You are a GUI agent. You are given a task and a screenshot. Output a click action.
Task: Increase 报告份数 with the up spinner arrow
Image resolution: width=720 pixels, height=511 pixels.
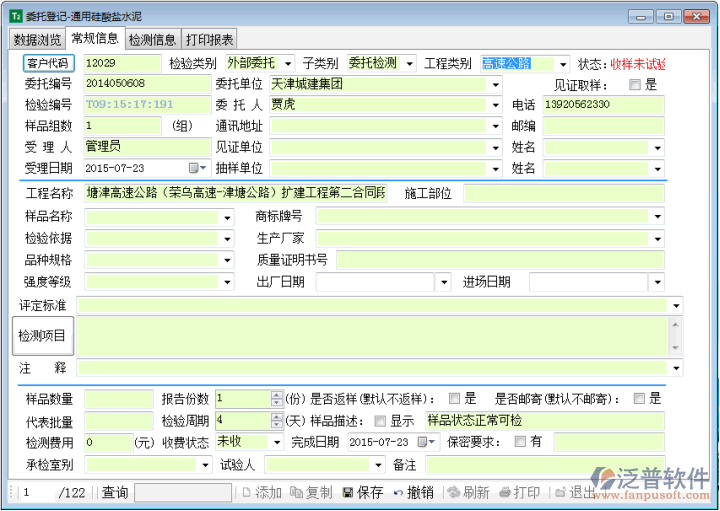(277, 394)
